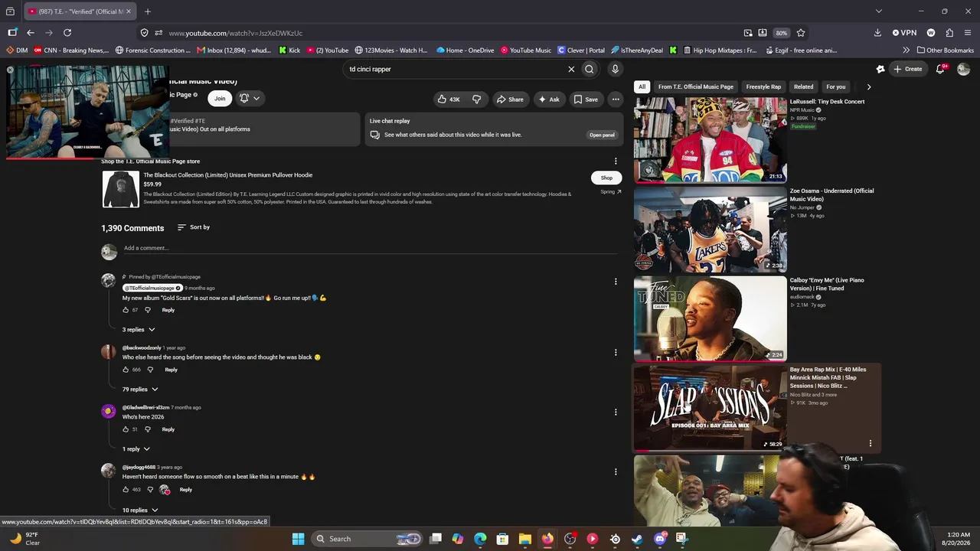Open the YouTube Create menu
The image size is (980, 551).
908,69
